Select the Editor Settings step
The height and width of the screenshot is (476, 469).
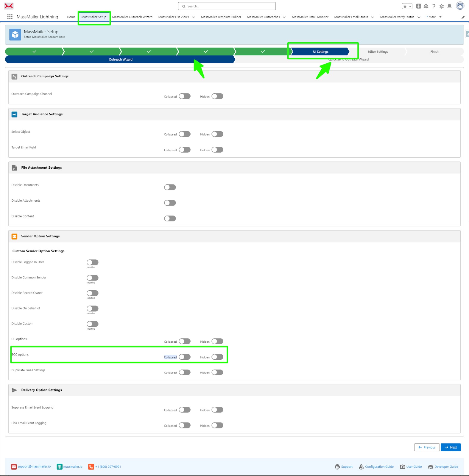(378, 52)
